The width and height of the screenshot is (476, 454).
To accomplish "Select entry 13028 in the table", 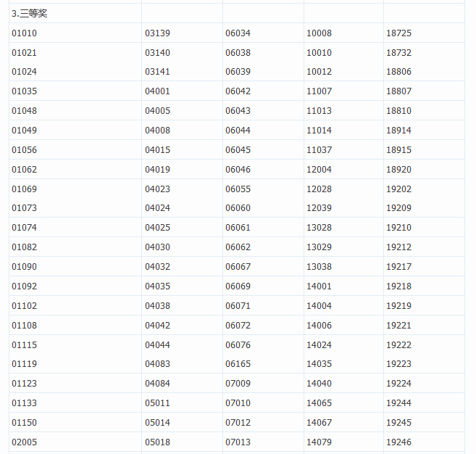I will coord(319,228).
